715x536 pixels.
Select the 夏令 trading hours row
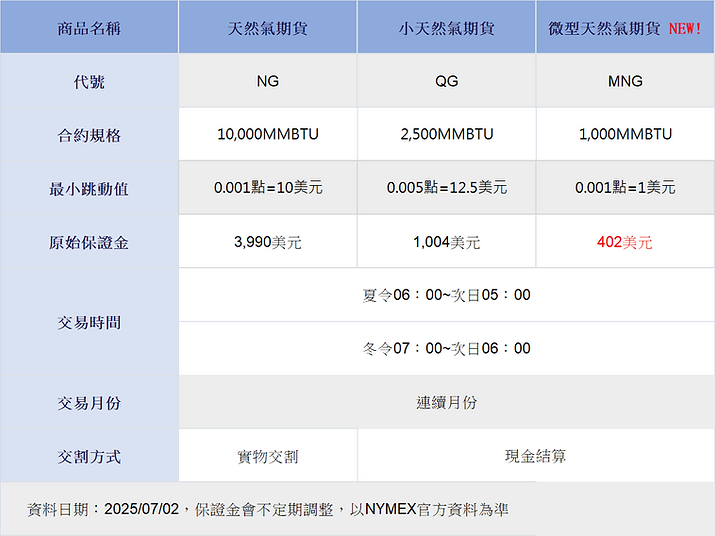pos(446,295)
